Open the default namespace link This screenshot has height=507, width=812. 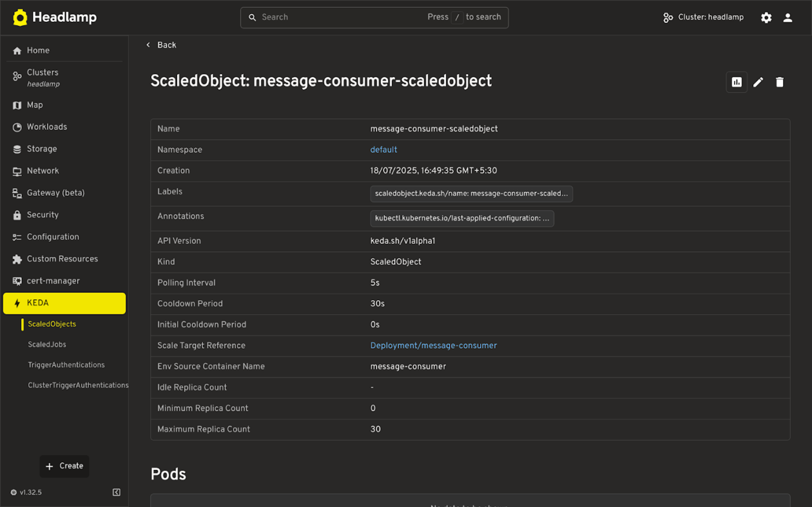pyautogui.click(x=384, y=150)
